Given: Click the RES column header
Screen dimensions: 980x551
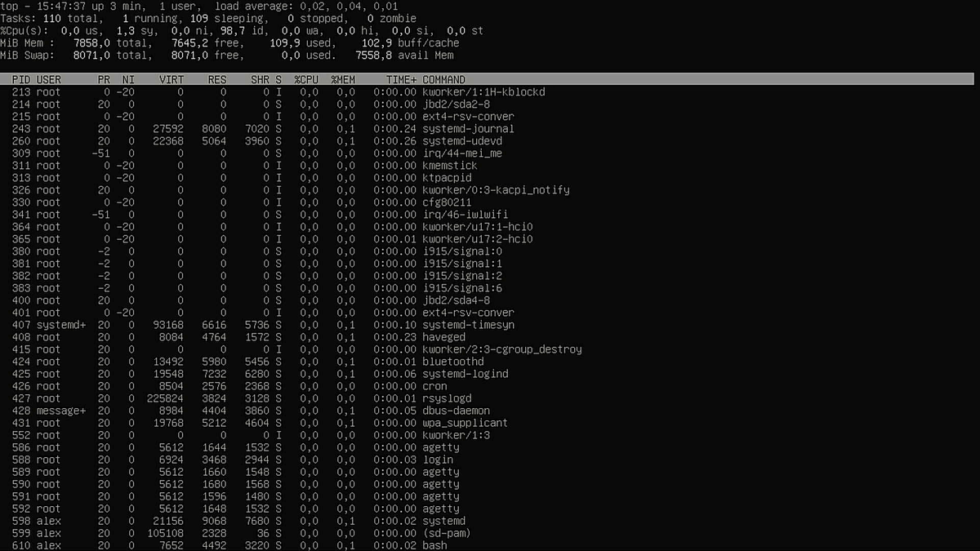Looking at the screenshot, I should [x=216, y=79].
